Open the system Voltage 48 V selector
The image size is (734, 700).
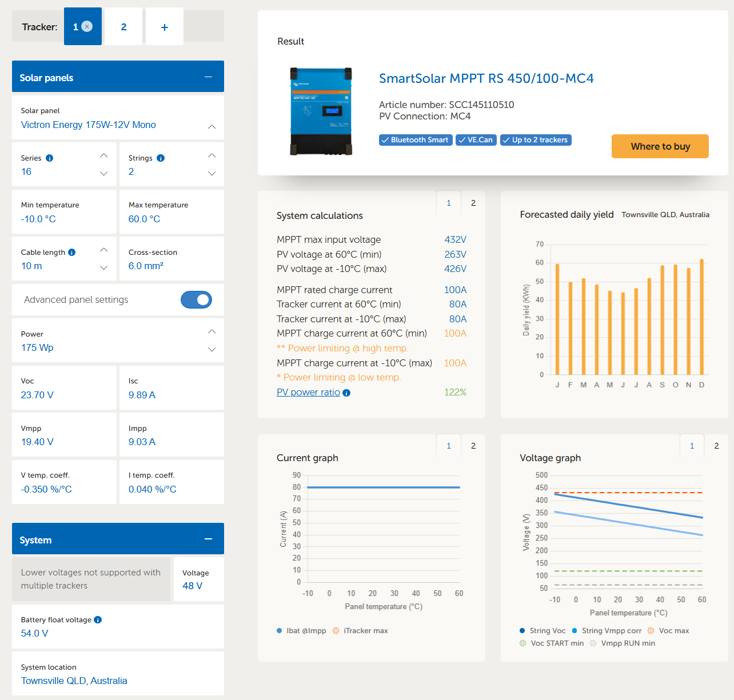(199, 579)
